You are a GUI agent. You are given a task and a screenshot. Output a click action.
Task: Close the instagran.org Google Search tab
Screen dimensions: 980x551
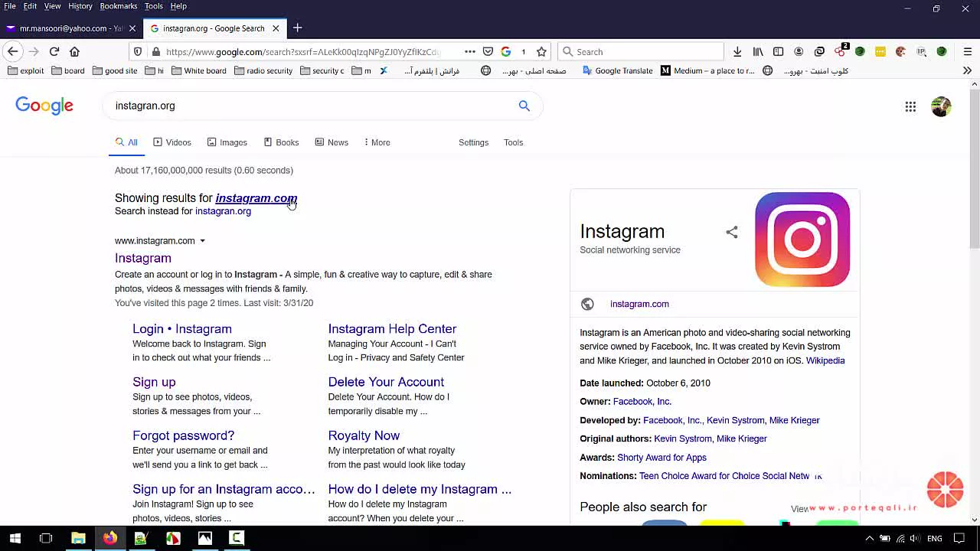click(x=276, y=28)
